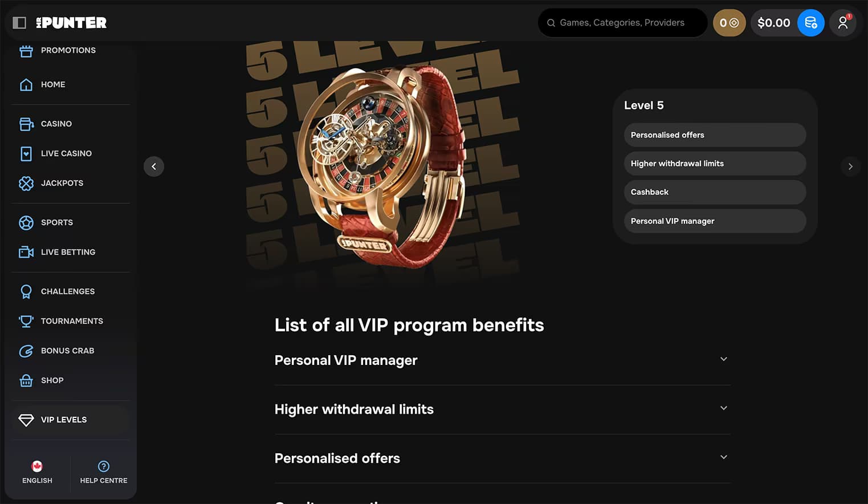Open the user profile icon

coord(842,23)
